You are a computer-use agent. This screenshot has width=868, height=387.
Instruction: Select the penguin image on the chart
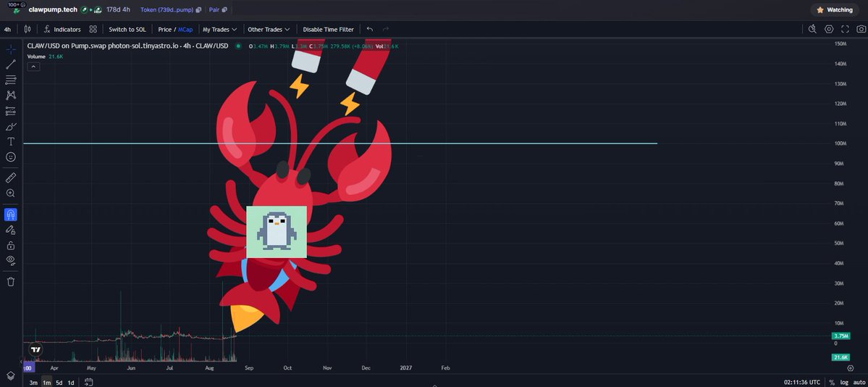pos(277,232)
